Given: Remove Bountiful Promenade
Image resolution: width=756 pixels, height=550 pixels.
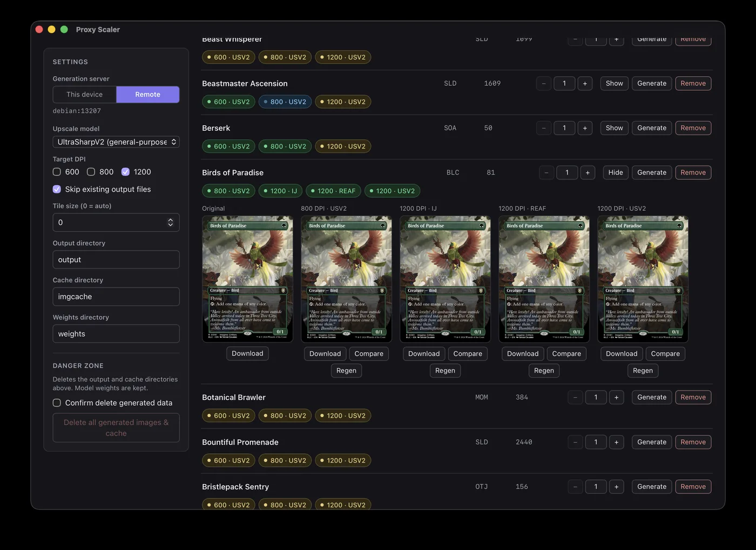Looking at the screenshot, I should [x=693, y=442].
